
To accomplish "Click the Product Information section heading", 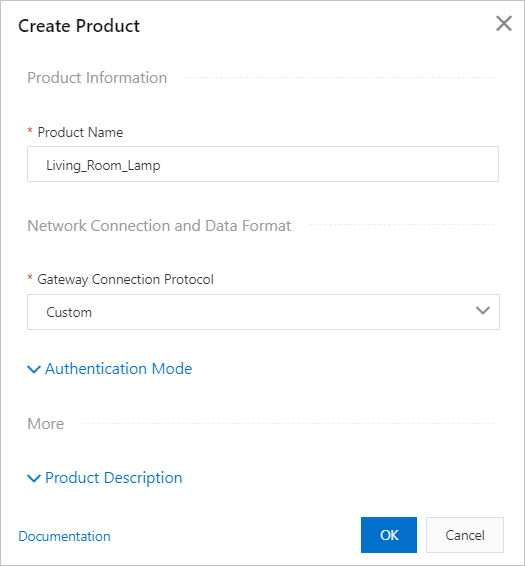I will click(x=97, y=78).
